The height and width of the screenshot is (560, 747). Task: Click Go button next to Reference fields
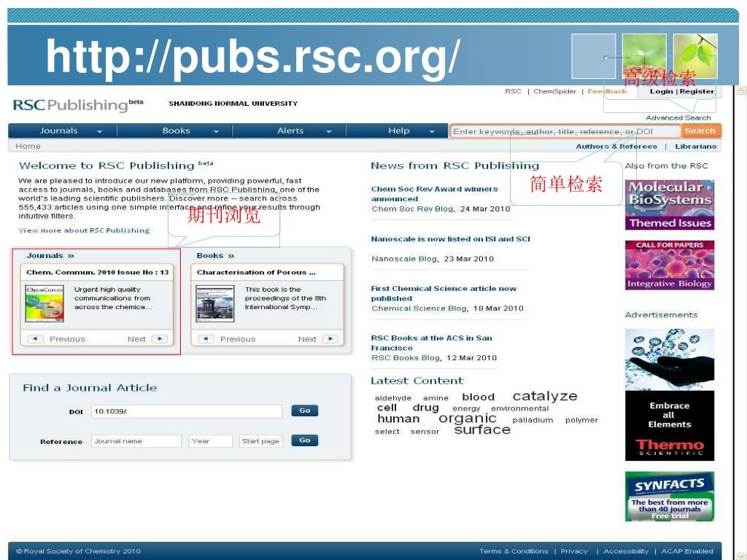pos(305,440)
